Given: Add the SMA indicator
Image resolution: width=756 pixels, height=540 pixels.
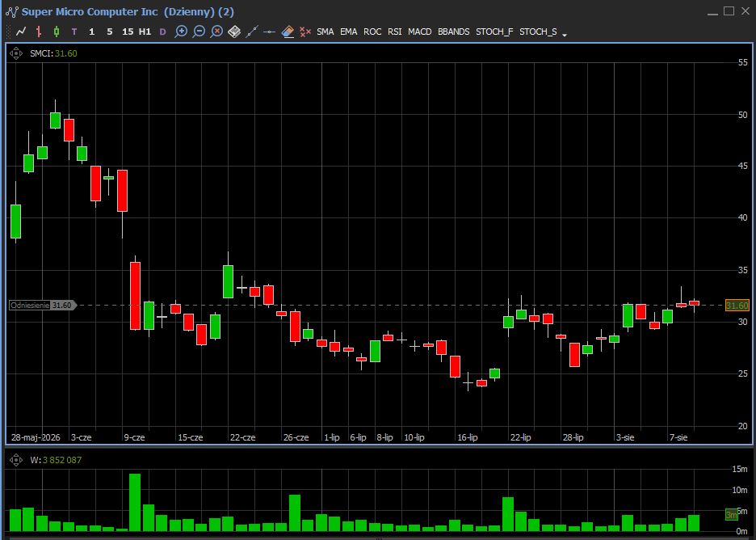Looking at the screenshot, I should (x=325, y=32).
